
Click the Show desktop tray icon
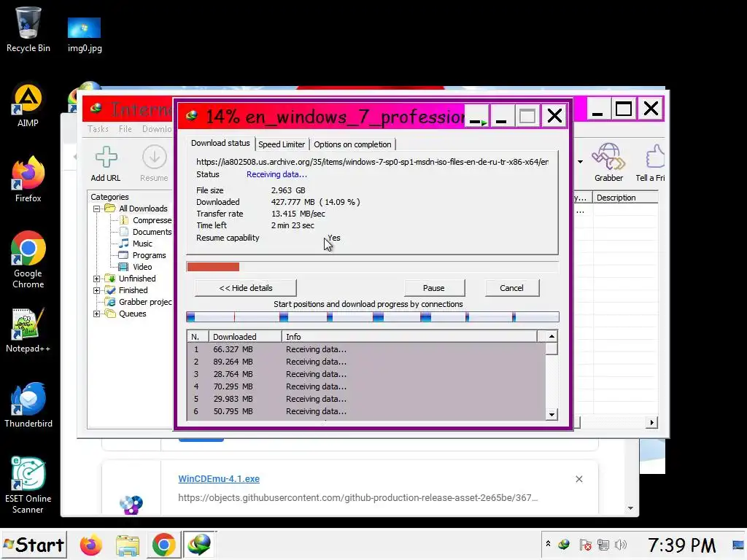tap(738, 545)
